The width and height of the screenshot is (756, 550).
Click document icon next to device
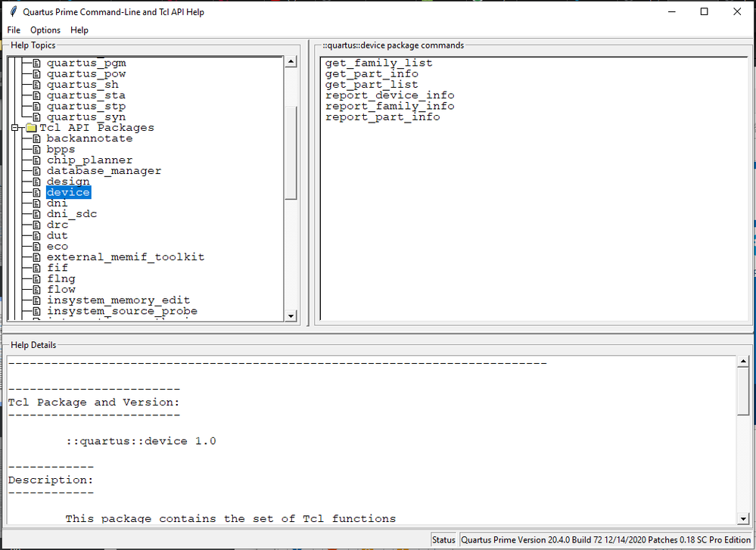tap(36, 192)
